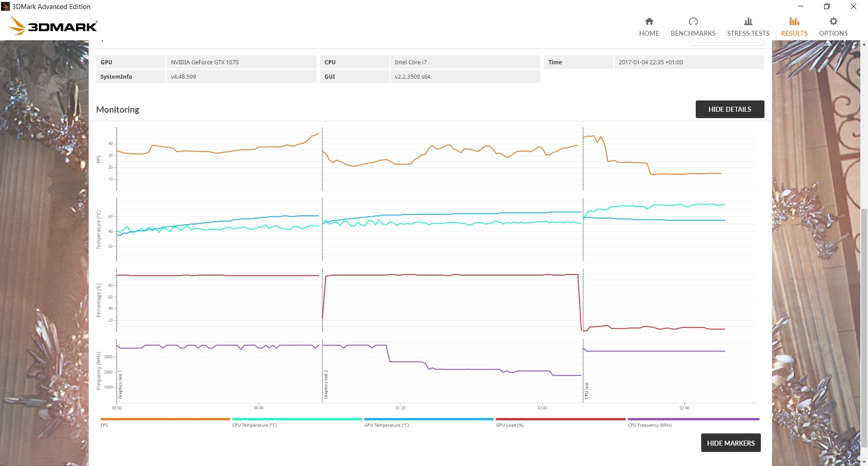The width and height of the screenshot is (868, 466).
Task: Click the v4.48.599 SystemInfo value
Action: (x=183, y=76)
